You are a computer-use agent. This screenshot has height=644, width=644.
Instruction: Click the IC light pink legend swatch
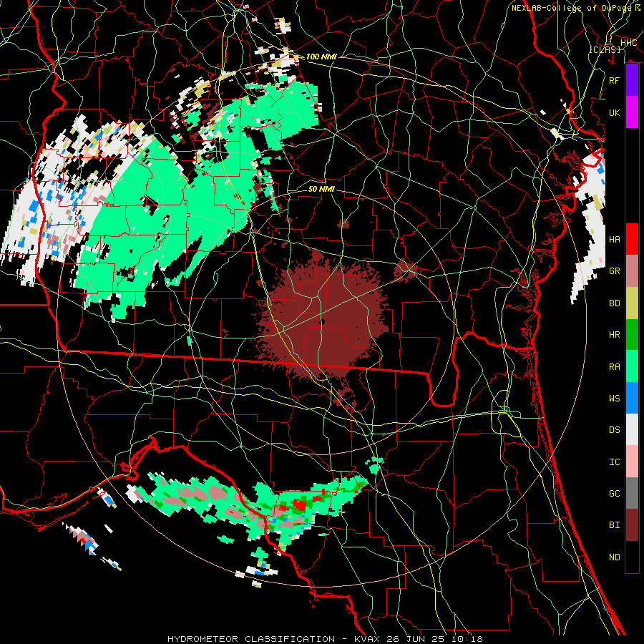632,462
